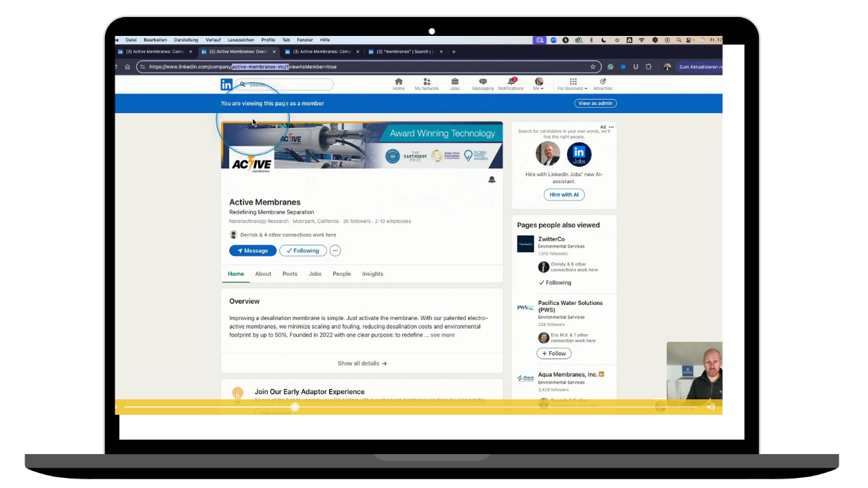
Task: Click the browser home button
Action: pyautogui.click(x=127, y=67)
